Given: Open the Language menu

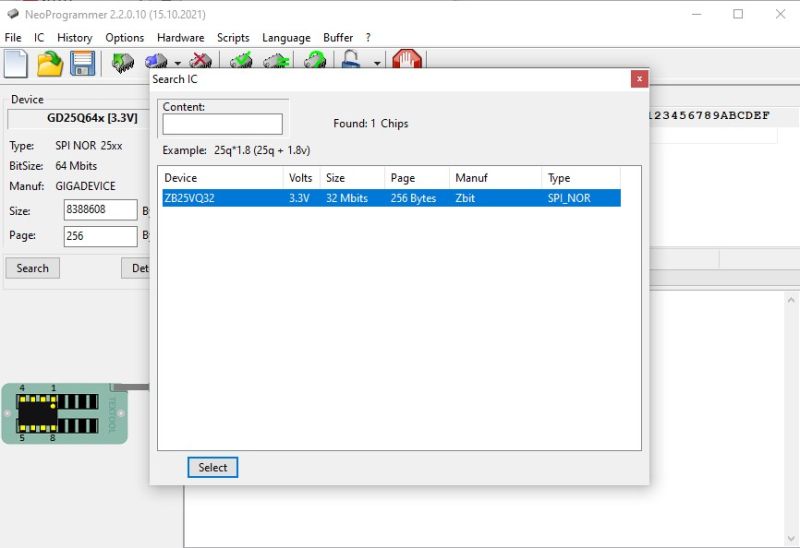Looking at the screenshot, I should [286, 38].
